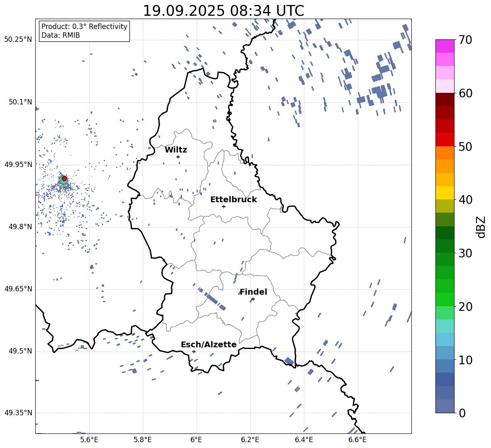Click the 49.8°N latitude label
The image size is (491, 448).
click(x=20, y=227)
